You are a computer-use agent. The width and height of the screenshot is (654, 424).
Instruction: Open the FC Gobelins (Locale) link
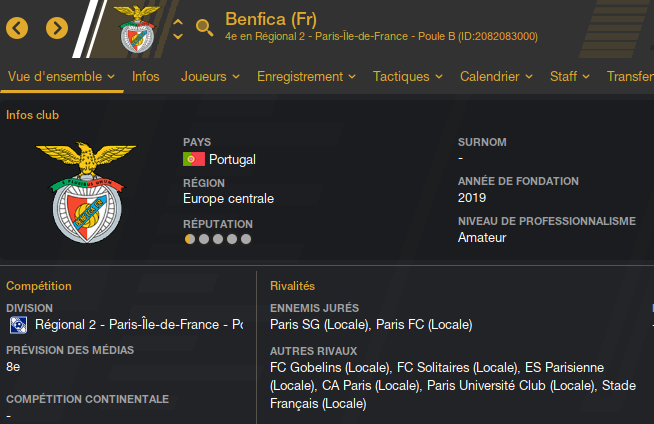(331, 367)
